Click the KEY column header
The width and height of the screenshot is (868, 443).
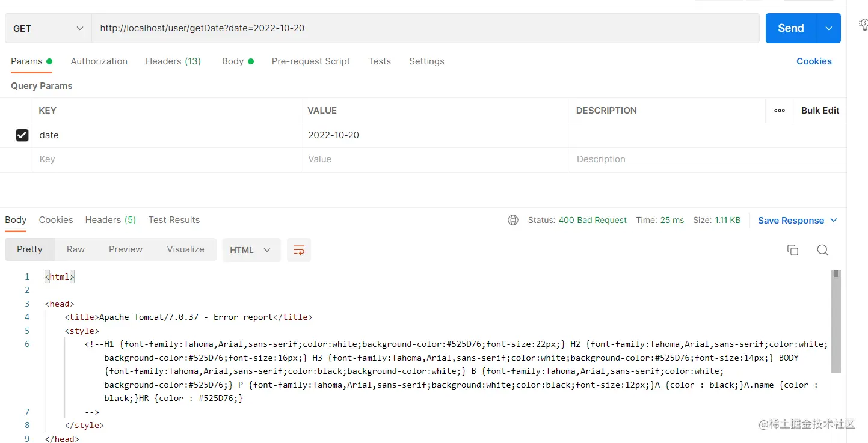coord(48,111)
